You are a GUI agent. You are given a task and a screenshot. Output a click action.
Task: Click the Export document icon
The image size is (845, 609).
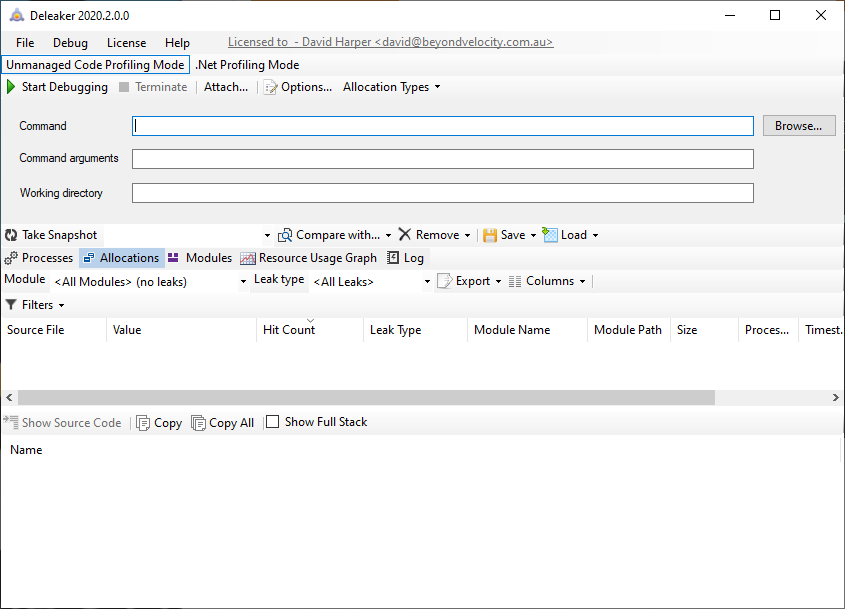[445, 281]
